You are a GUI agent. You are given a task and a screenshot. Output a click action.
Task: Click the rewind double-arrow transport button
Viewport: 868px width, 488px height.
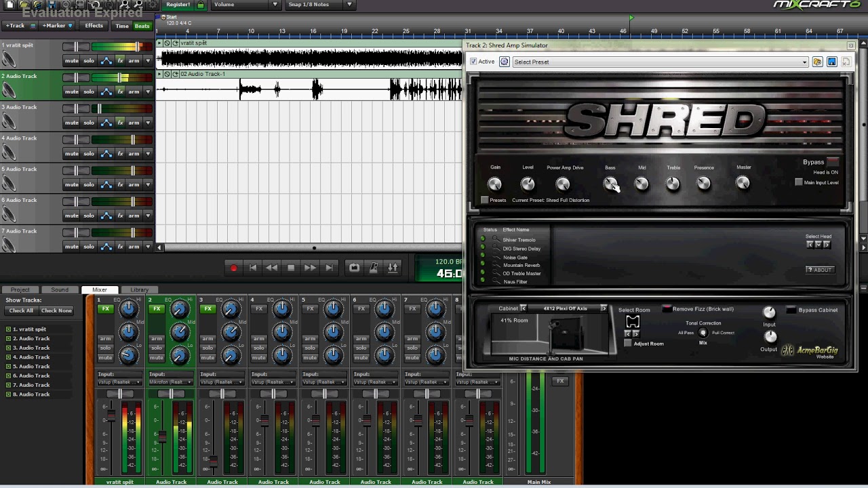click(x=272, y=268)
